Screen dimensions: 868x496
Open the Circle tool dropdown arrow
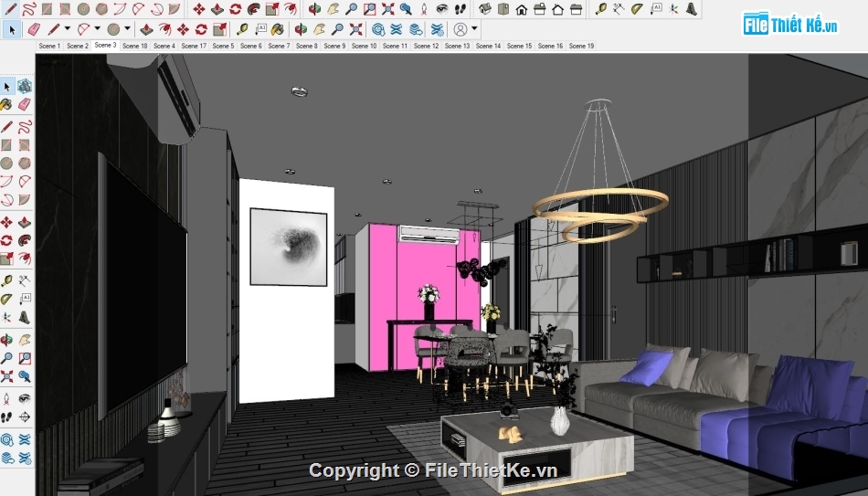127,28
